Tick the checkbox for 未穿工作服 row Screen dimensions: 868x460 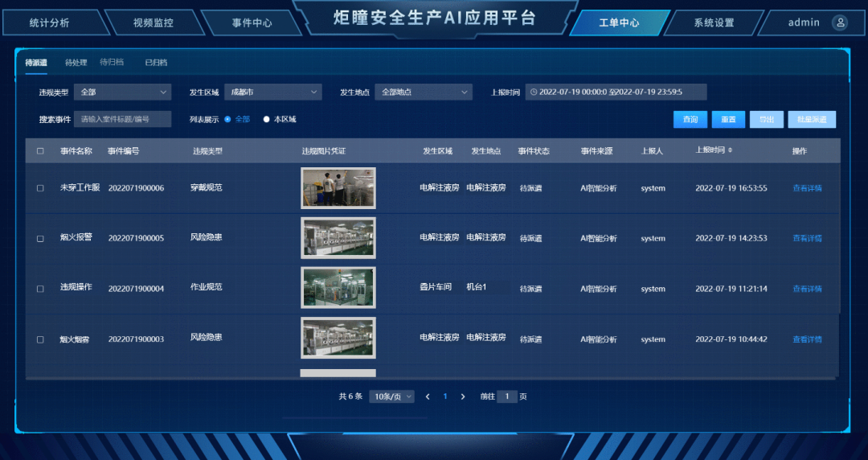pyautogui.click(x=40, y=188)
